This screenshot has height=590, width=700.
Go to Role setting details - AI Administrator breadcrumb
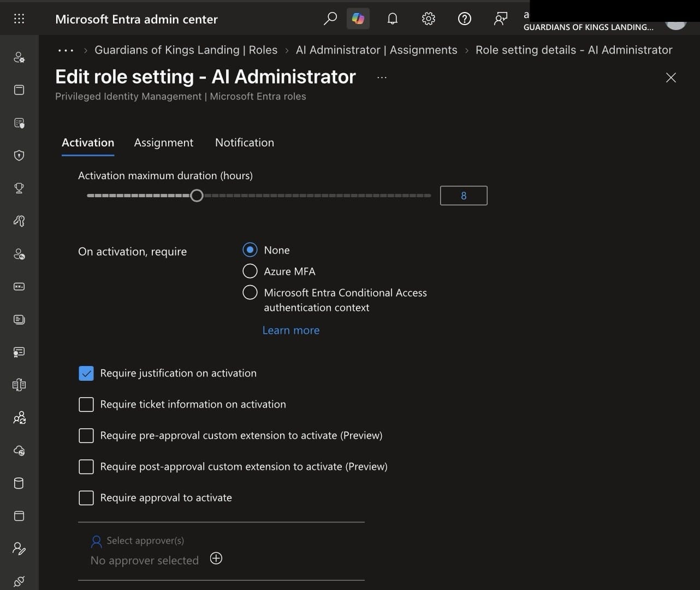coord(574,50)
